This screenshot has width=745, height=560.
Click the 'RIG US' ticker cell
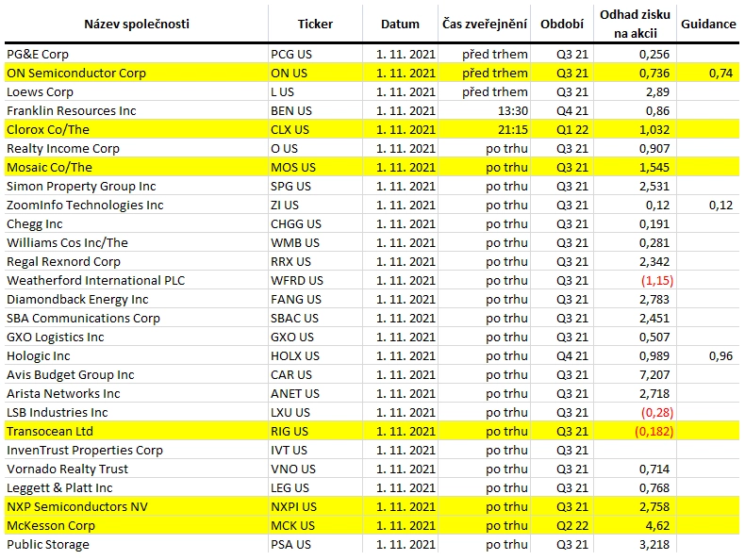pos(316,431)
